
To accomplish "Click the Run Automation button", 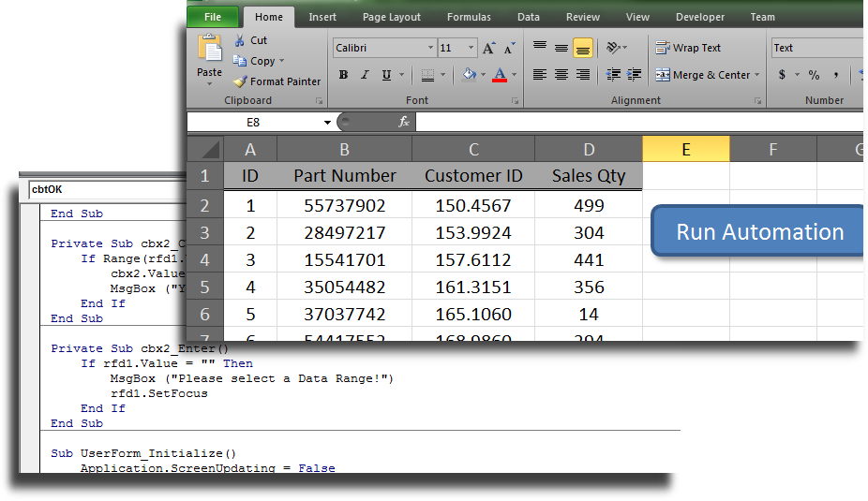I will coord(757,231).
